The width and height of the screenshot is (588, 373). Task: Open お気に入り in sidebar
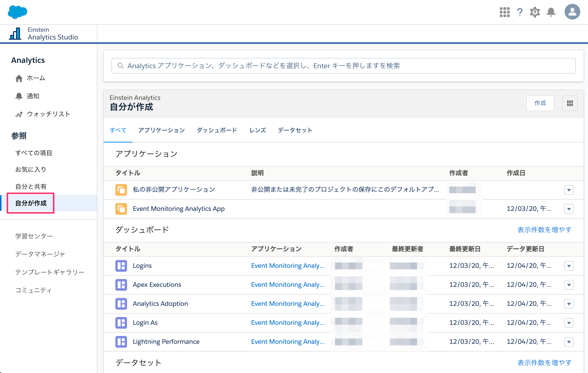[x=31, y=169]
